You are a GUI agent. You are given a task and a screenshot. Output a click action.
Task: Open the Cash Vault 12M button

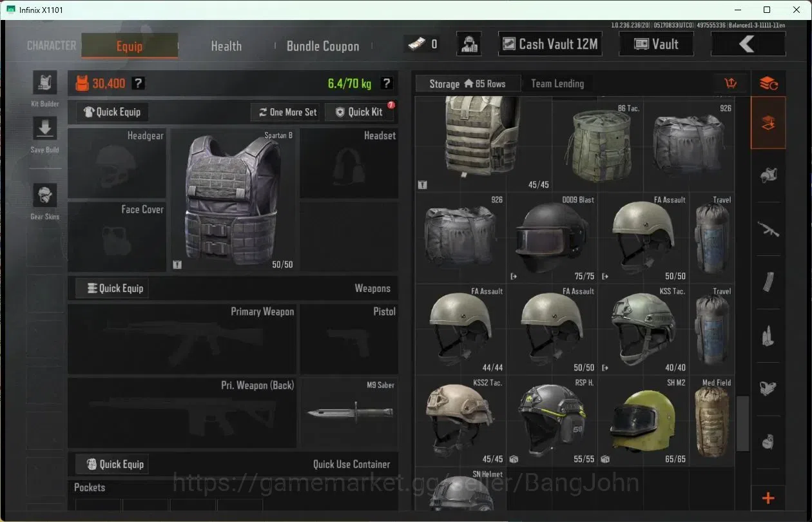tap(550, 44)
